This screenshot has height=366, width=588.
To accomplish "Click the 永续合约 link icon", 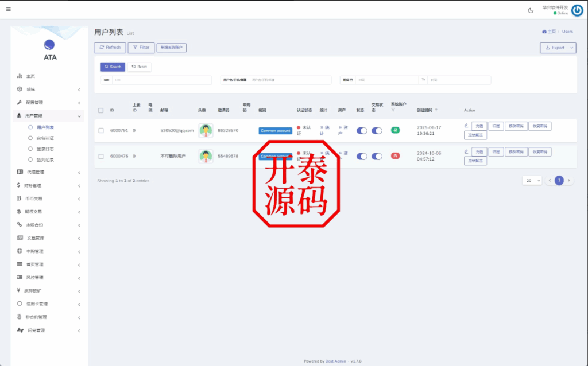I will click(x=20, y=224).
